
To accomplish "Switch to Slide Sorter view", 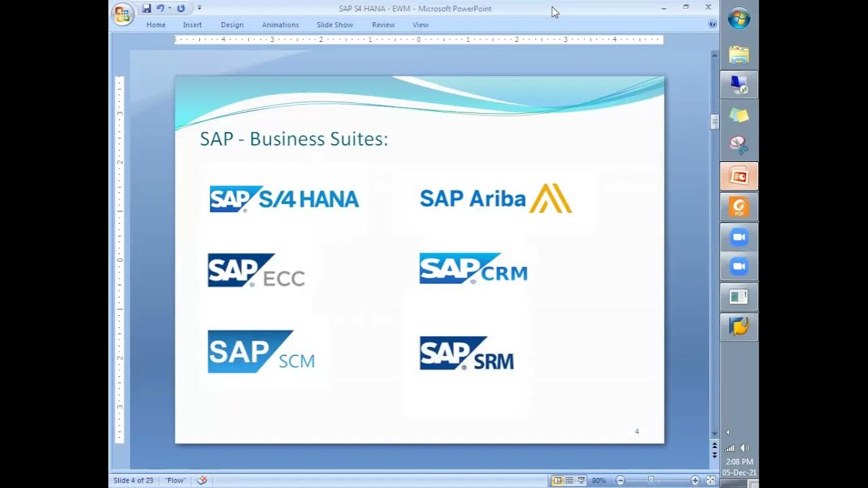I will (569, 481).
